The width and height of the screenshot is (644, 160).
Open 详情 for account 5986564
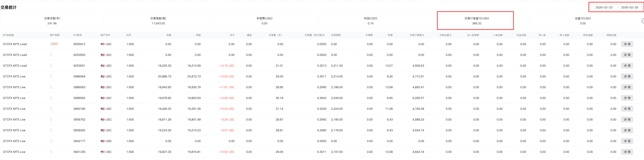pyautogui.click(x=627, y=76)
